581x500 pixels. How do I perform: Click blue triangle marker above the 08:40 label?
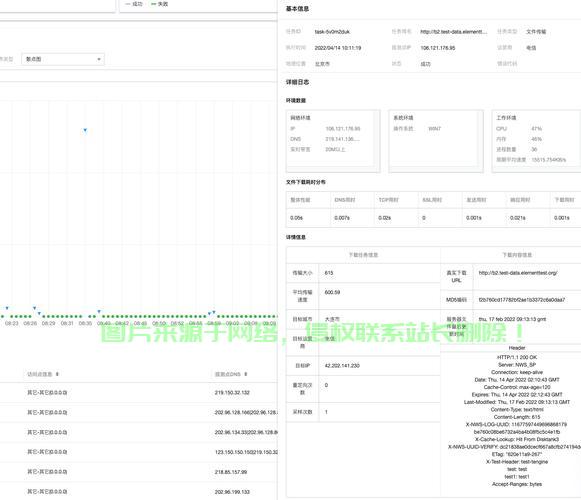99,311
